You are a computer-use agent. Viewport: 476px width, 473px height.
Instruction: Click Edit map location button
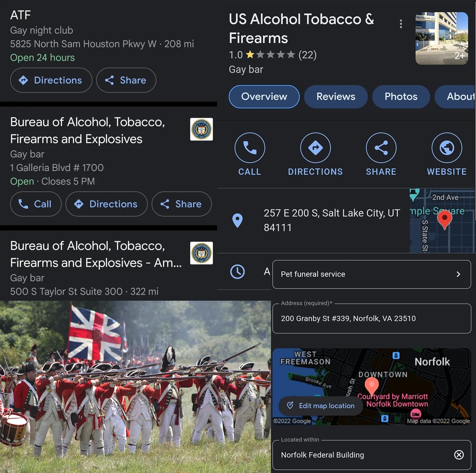coord(321,406)
